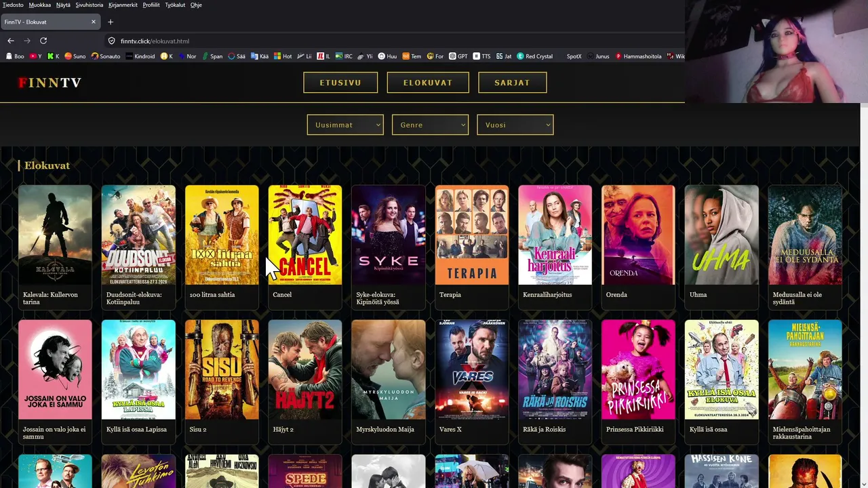Image resolution: width=868 pixels, height=488 pixels.
Task: Open the Näytä menu
Action: tap(63, 5)
